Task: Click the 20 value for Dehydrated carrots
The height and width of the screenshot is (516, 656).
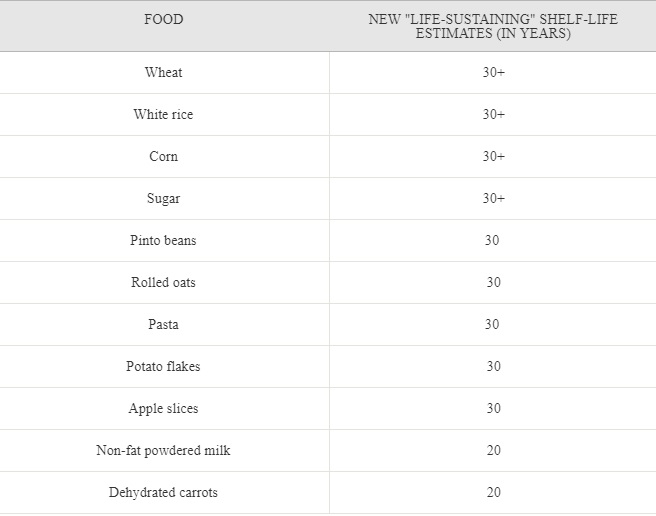Action: point(494,493)
